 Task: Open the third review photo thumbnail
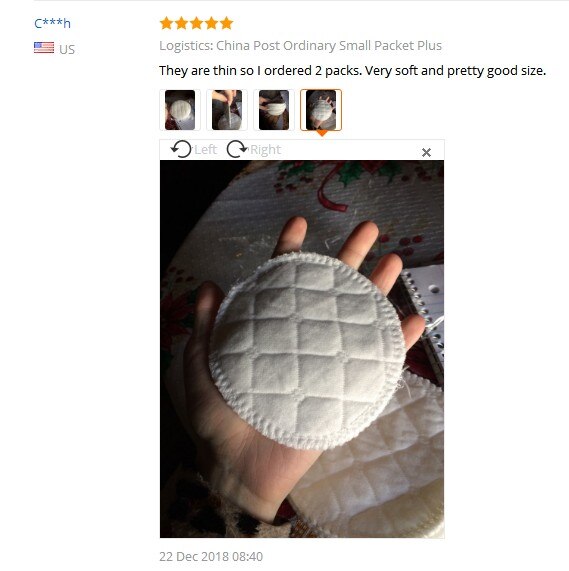pyautogui.click(x=274, y=110)
